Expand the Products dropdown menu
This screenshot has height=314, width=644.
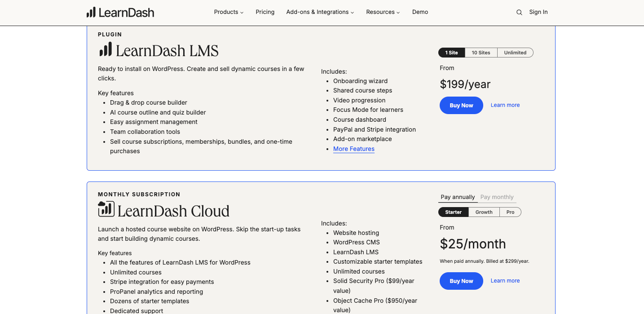point(229,12)
